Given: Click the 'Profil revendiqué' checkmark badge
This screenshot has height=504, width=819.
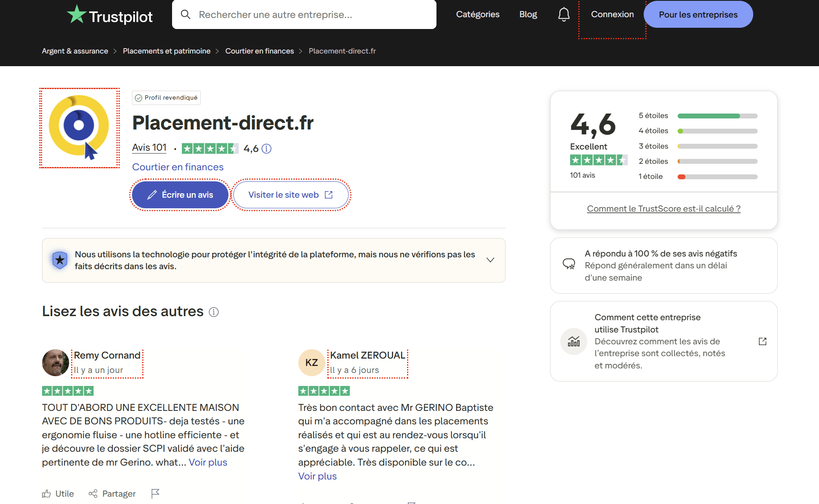Looking at the screenshot, I should (x=139, y=98).
